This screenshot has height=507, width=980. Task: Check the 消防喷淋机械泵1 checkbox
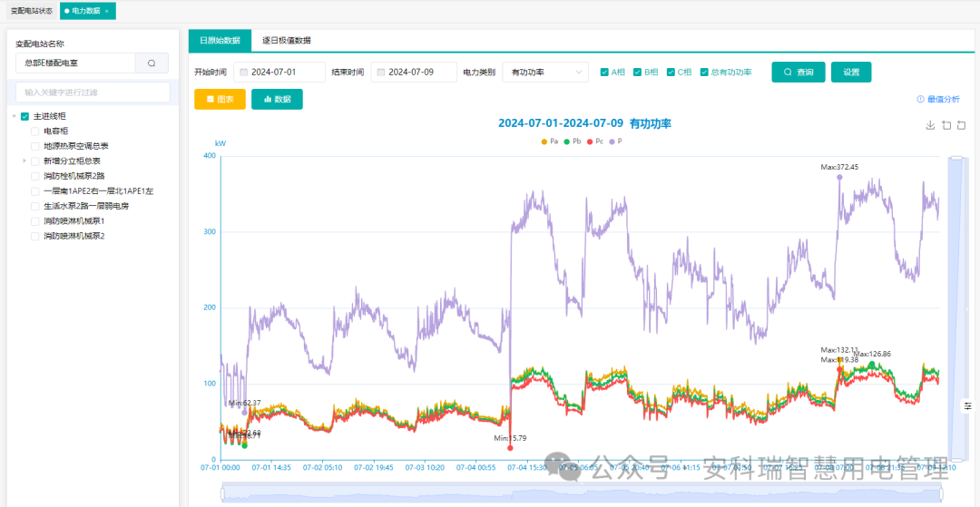pyautogui.click(x=35, y=221)
